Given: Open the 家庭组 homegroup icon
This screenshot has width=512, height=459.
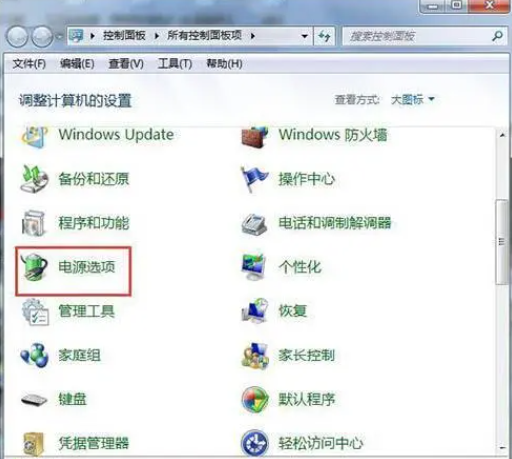Looking at the screenshot, I should coord(34,355).
